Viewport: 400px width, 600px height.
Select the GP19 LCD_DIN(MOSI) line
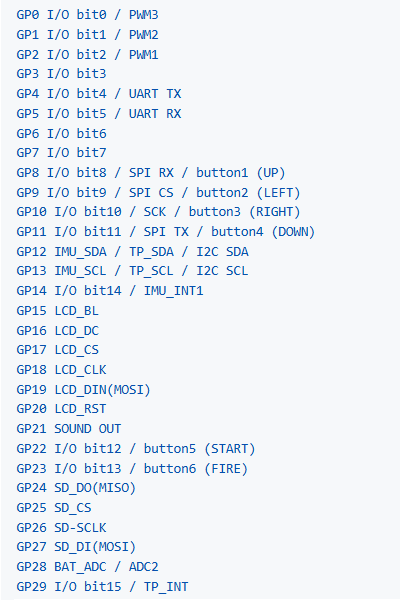click(x=83, y=390)
